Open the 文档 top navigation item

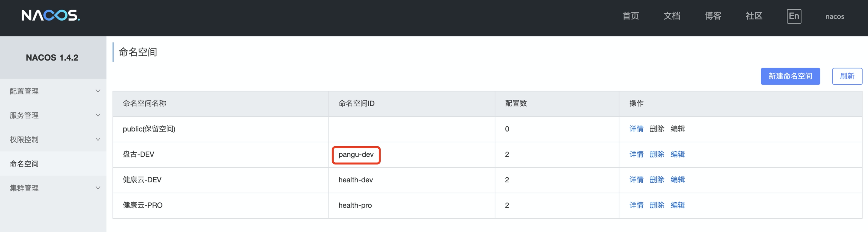671,16
